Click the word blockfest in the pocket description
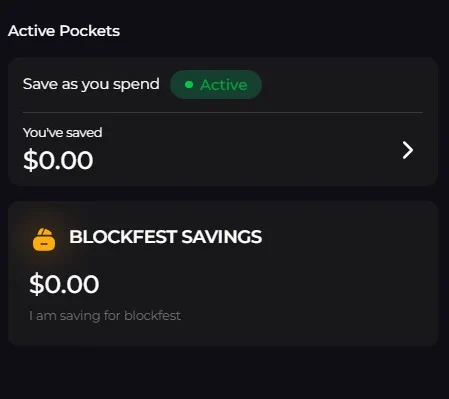This screenshot has height=399, width=449. click(152, 315)
